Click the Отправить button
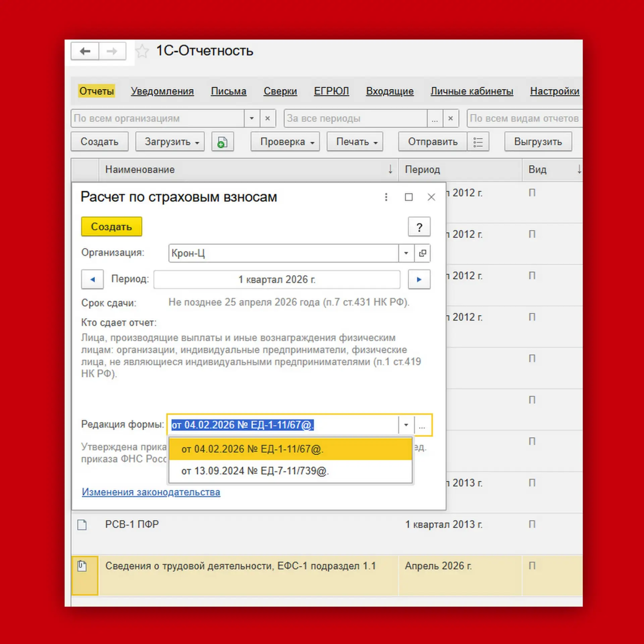The width and height of the screenshot is (644, 644). (433, 142)
